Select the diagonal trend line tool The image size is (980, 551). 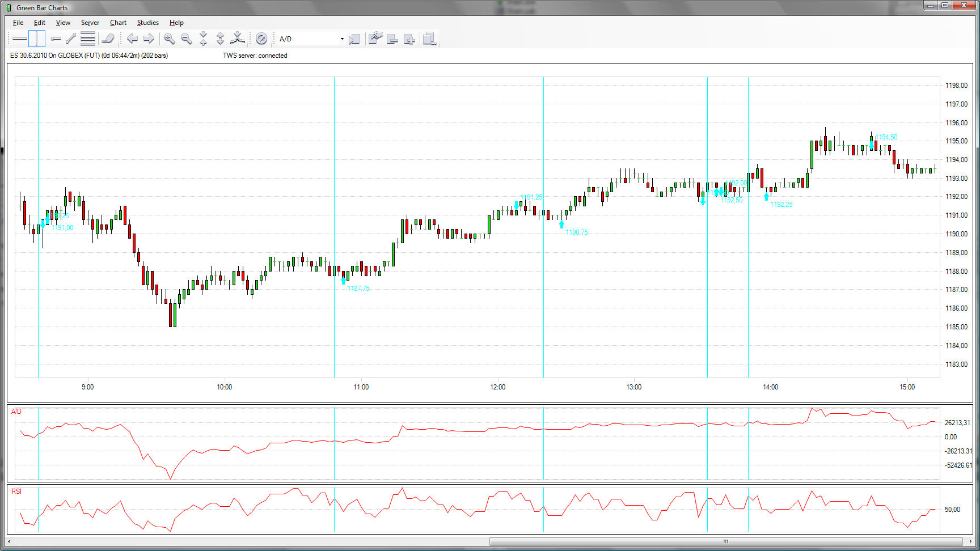pyautogui.click(x=71, y=39)
